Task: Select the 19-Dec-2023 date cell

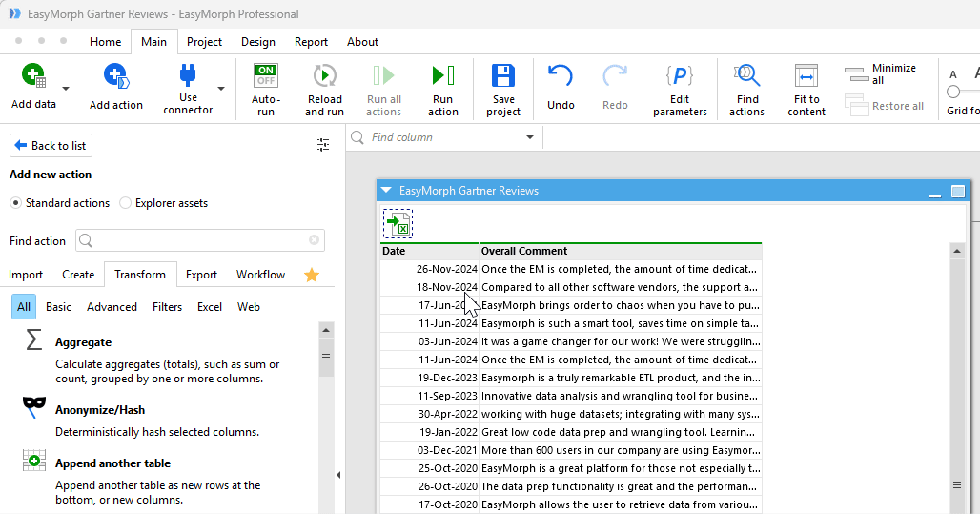Action: click(429, 379)
